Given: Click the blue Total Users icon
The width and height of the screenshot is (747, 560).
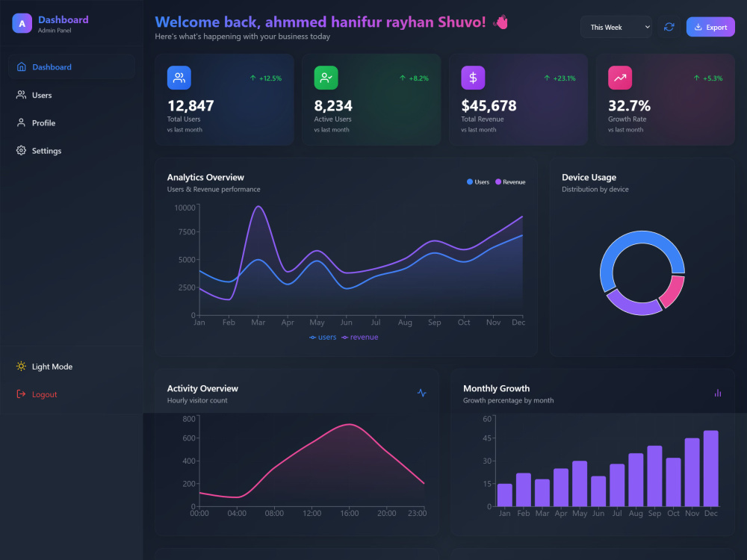Looking at the screenshot, I should tap(179, 78).
